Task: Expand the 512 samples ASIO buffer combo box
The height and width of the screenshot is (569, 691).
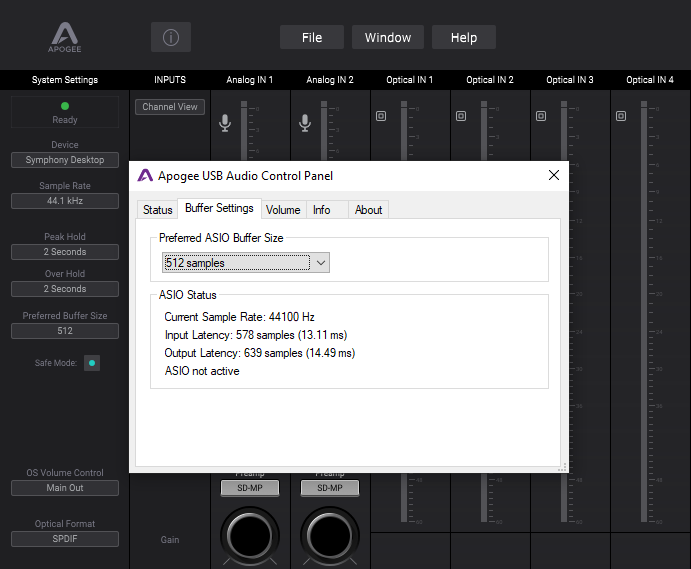Action: tap(246, 263)
